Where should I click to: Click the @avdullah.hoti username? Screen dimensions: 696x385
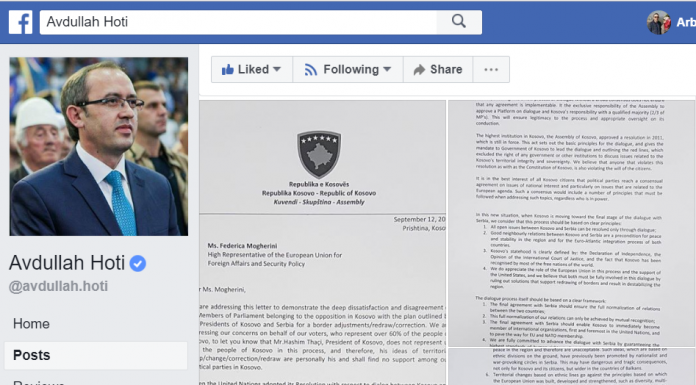(x=58, y=286)
